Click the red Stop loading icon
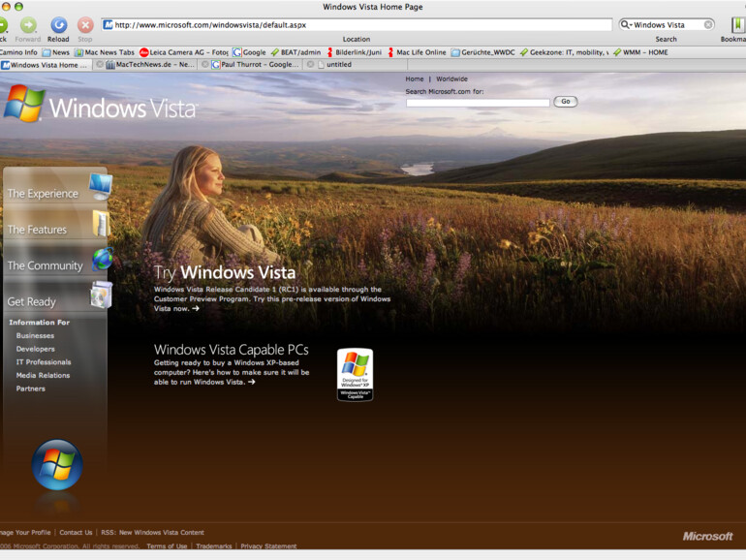 85,25
